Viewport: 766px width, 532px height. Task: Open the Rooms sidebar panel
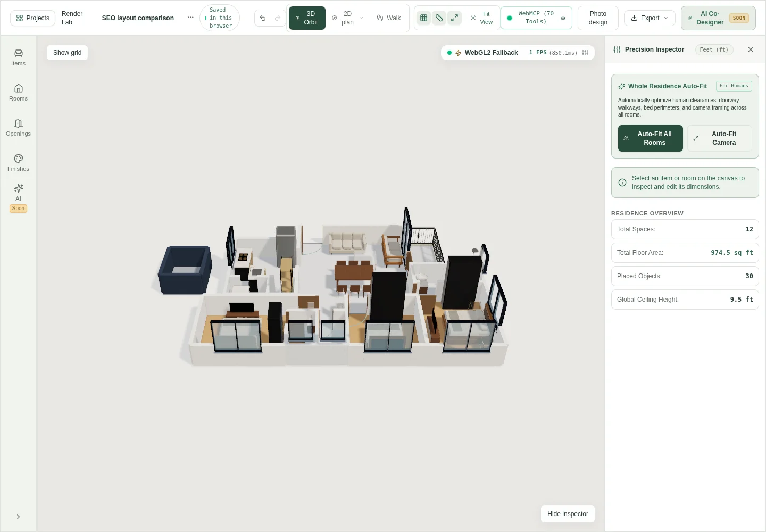[18, 93]
